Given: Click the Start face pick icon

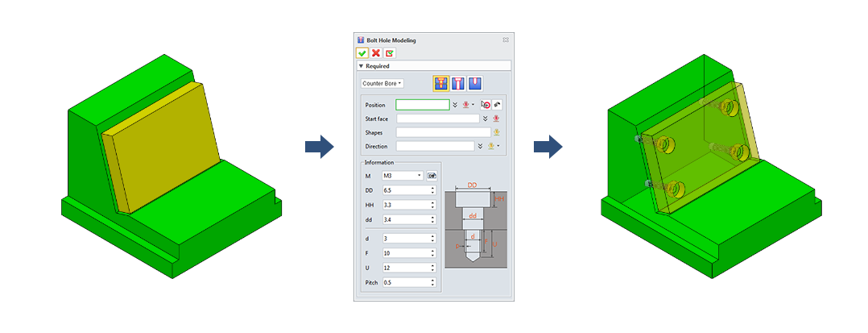Looking at the screenshot, I should 496,119.
